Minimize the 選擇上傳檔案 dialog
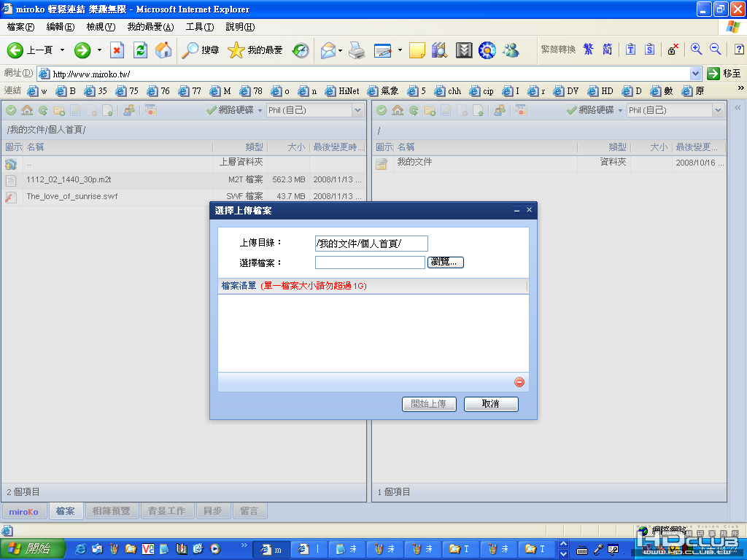 click(x=516, y=210)
